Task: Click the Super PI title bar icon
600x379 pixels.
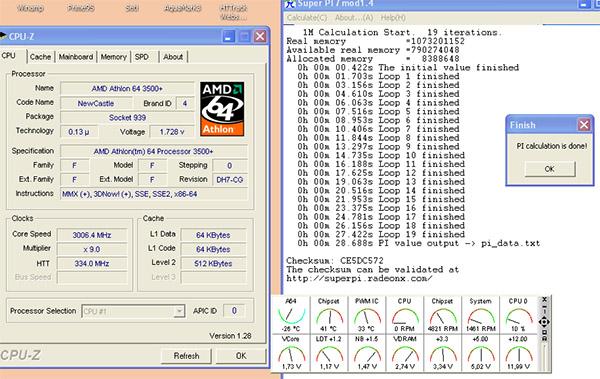Action: click(x=291, y=4)
